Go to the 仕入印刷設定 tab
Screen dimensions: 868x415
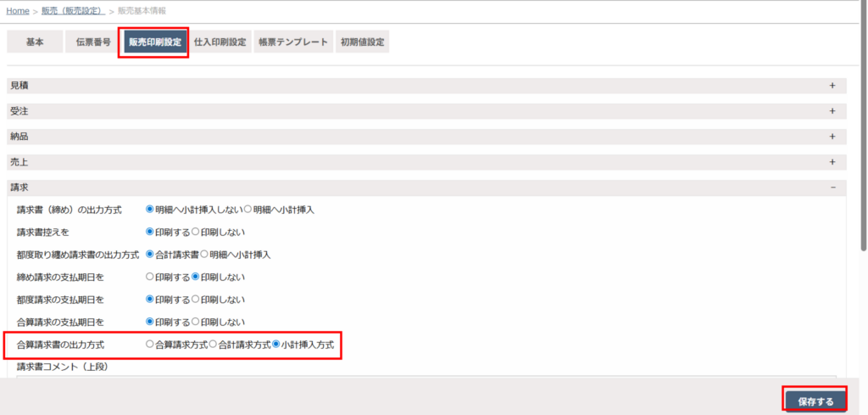pyautogui.click(x=220, y=42)
